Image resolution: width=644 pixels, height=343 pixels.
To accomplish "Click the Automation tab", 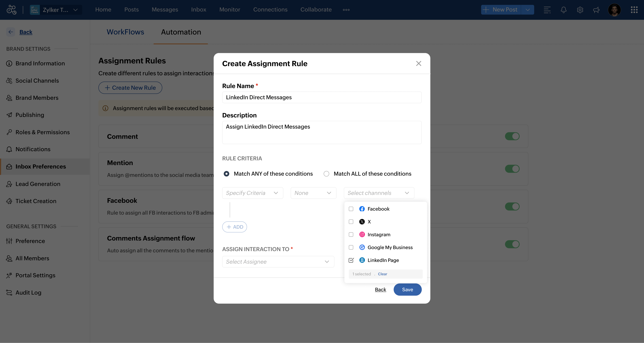I will click(x=181, y=32).
